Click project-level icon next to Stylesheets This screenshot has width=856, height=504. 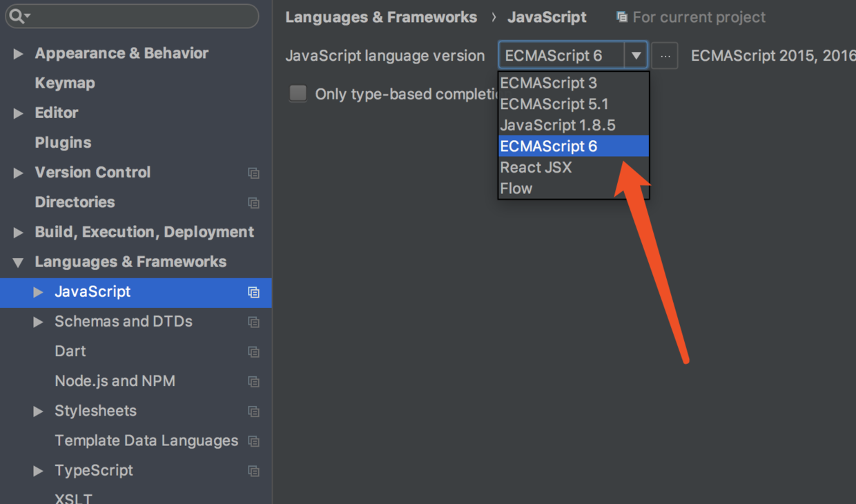tap(253, 411)
